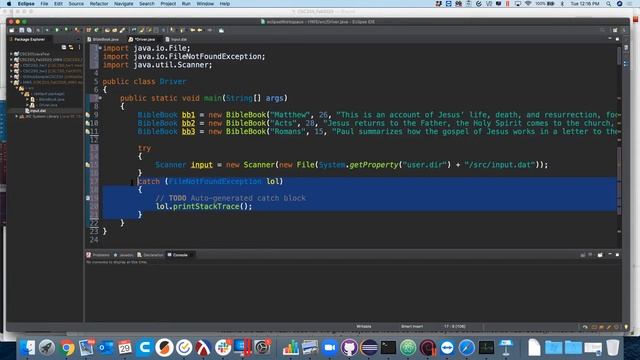Toggle fold on the import statements
The image size is (640, 360).
coord(100,48)
